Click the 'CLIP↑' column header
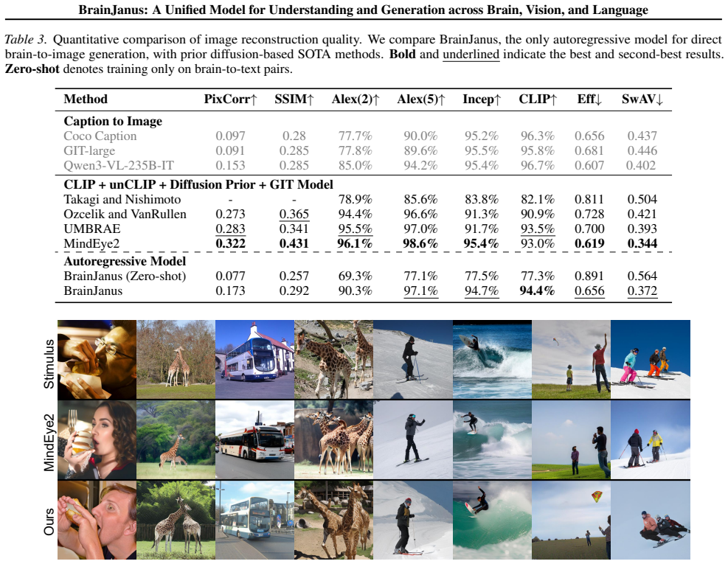 [538, 99]
